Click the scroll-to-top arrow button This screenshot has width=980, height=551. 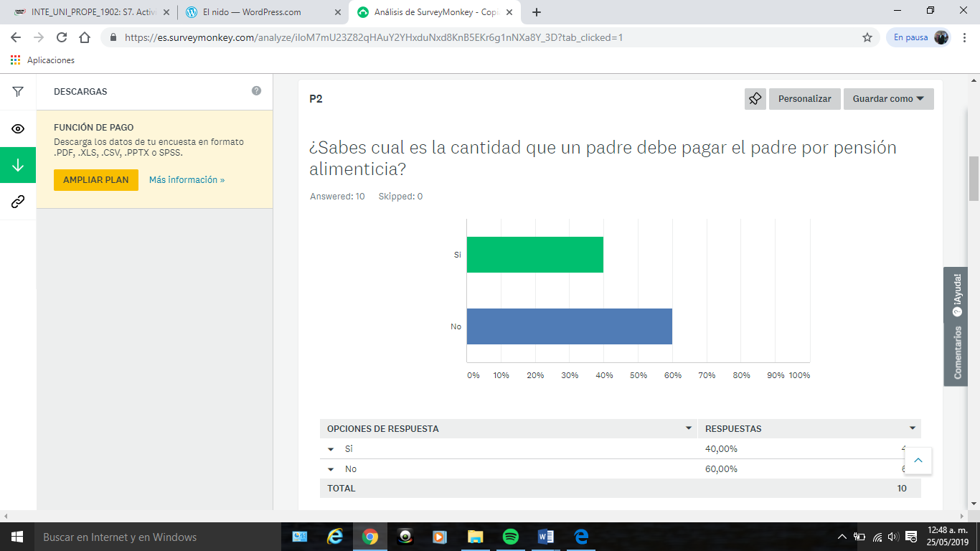[x=918, y=460]
